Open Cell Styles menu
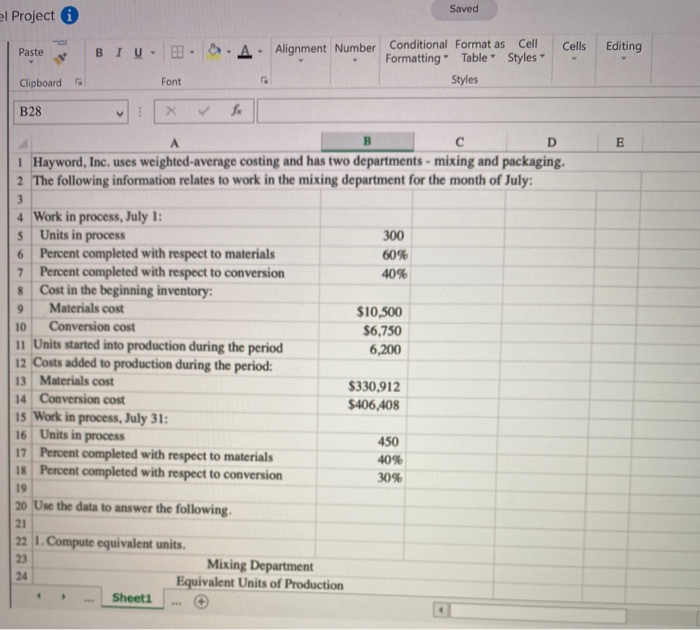Viewport: 700px width, 630px height. click(x=527, y=50)
